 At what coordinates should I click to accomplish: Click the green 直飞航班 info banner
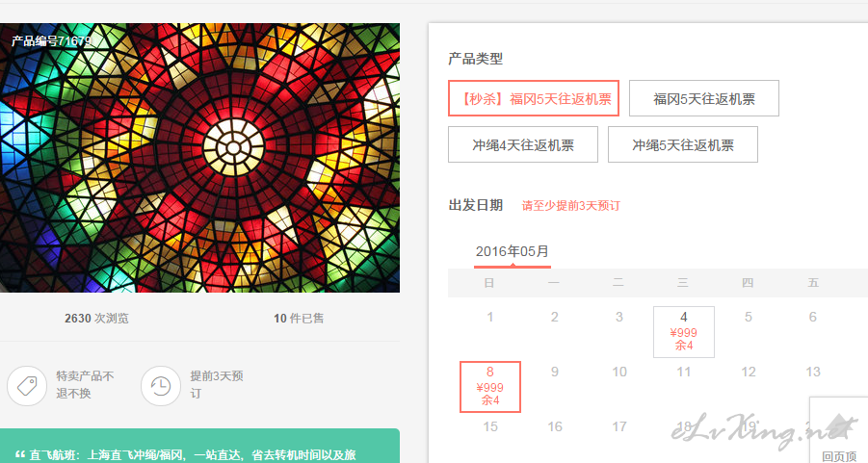pyautogui.click(x=199, y=446)
